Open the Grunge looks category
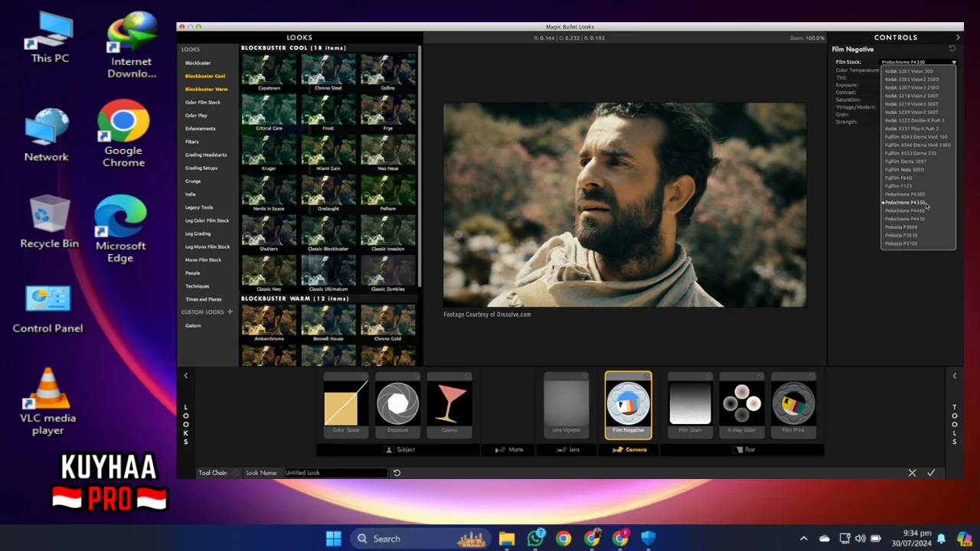 (193, 181)
